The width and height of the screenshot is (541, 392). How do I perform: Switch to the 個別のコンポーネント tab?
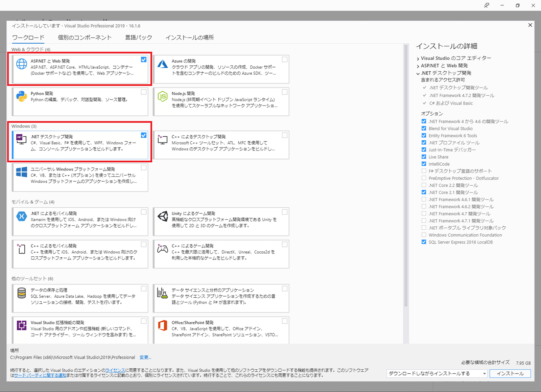click(x=85, y=38)
